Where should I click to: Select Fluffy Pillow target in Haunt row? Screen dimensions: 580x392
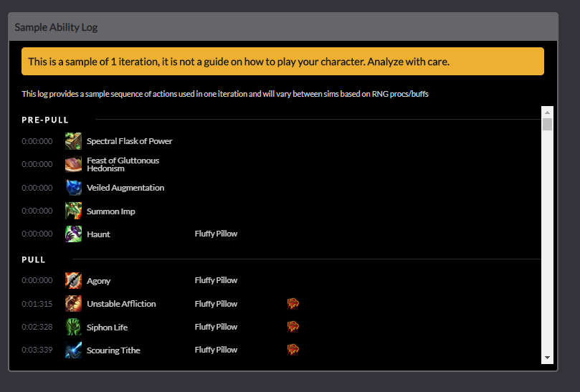point(216,234)
